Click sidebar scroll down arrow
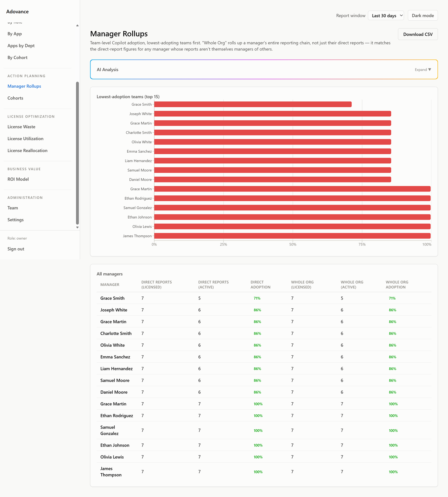This screenshot has width=448, height=497. [77, 227]
